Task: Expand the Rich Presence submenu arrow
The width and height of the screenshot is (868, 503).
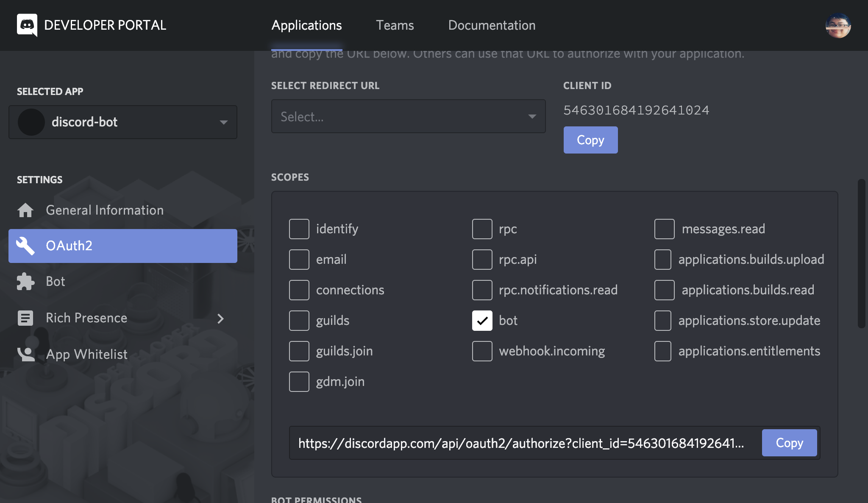Action: (224, 317)
